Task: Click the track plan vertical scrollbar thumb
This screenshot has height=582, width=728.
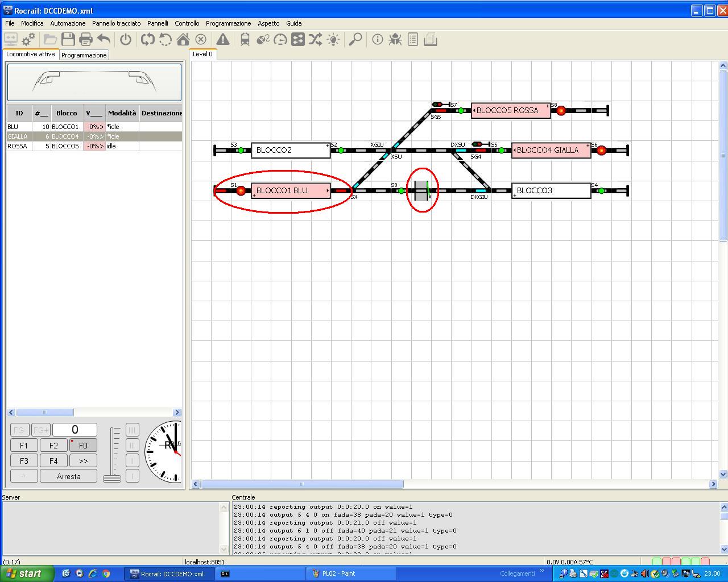Action: 723,155
